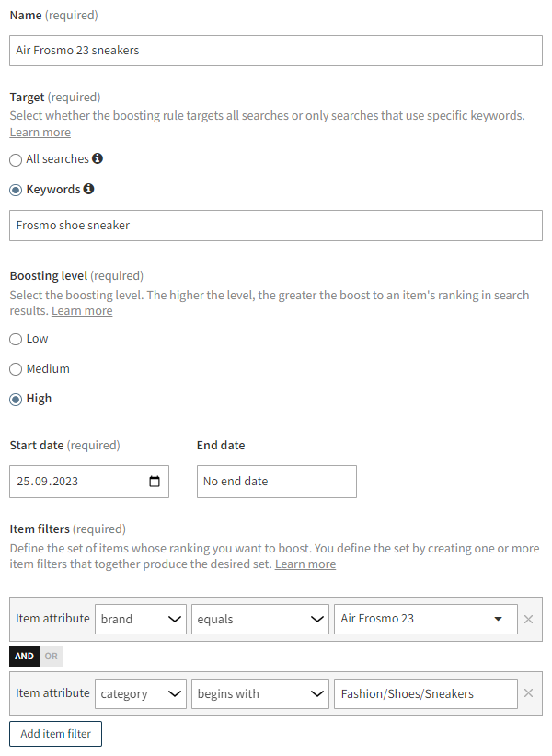Click the Frosmo shoe sneaker keywords field
552x756 pixels.
pos(274,226)
